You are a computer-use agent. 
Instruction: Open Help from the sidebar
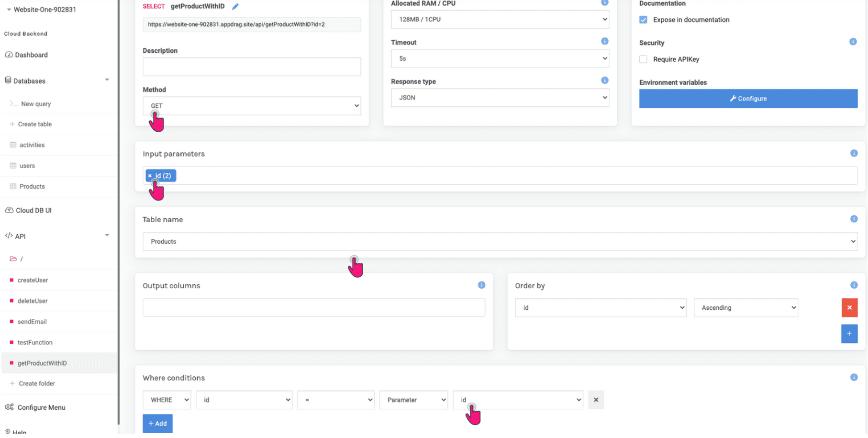point(17,432)
